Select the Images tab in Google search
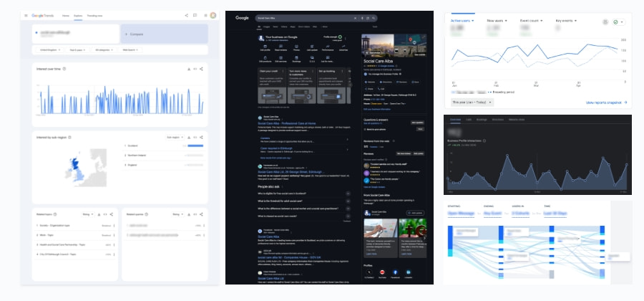Viewport: 644px width, 301px height. [267, 27]
